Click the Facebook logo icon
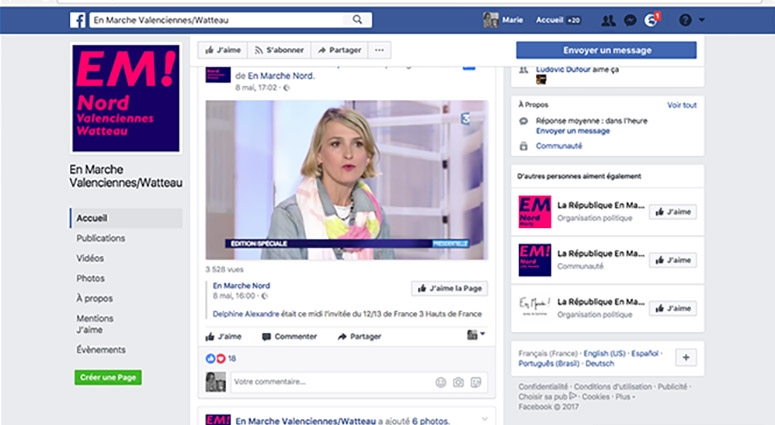The width and height of the screenshot is (775, 425). pos(78,20)
